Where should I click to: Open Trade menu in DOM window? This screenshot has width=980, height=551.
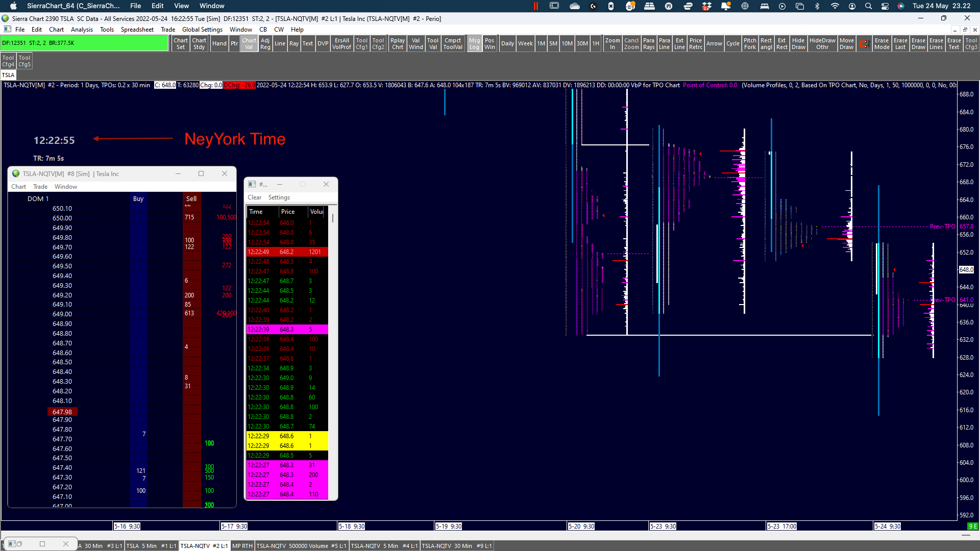(x=40, y=187)
